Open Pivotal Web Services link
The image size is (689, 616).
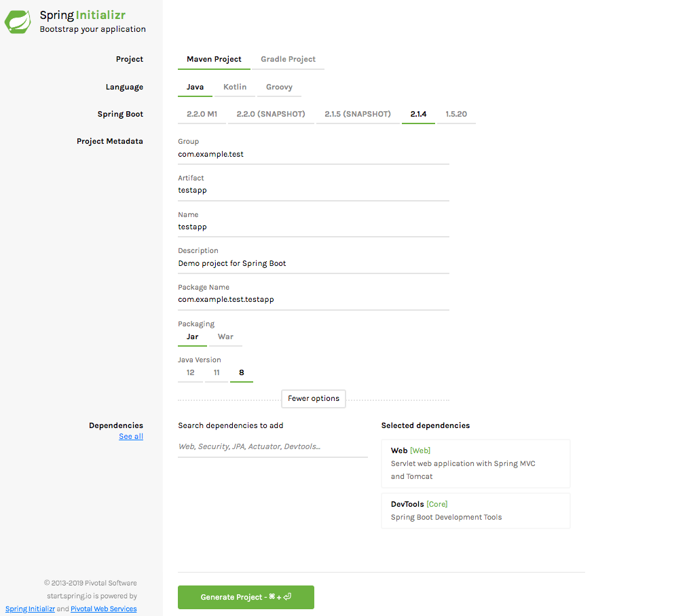[x=104, y=609]
